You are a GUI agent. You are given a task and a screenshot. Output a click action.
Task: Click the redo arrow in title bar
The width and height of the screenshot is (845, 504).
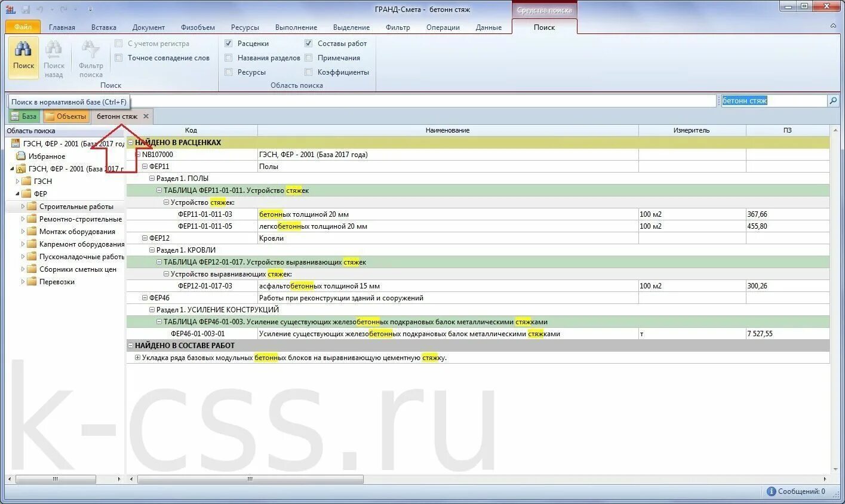click(x=63, y=10)
